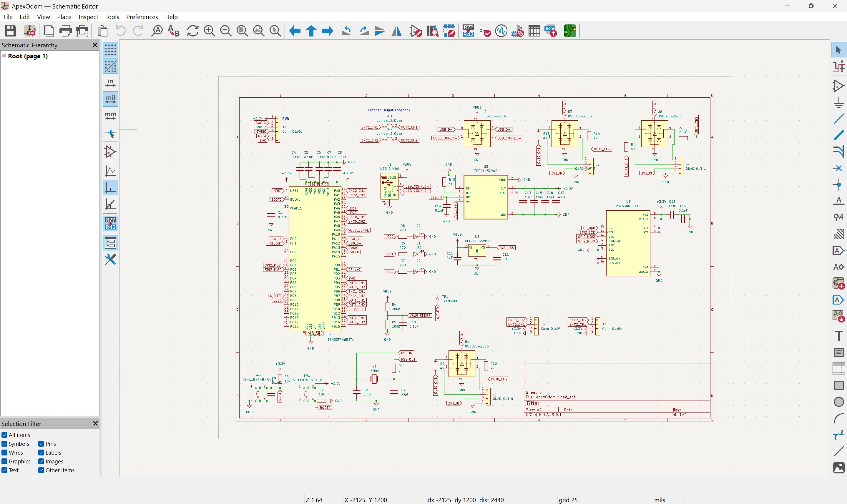Open the Inspect menu

click(x=88, y=17)
